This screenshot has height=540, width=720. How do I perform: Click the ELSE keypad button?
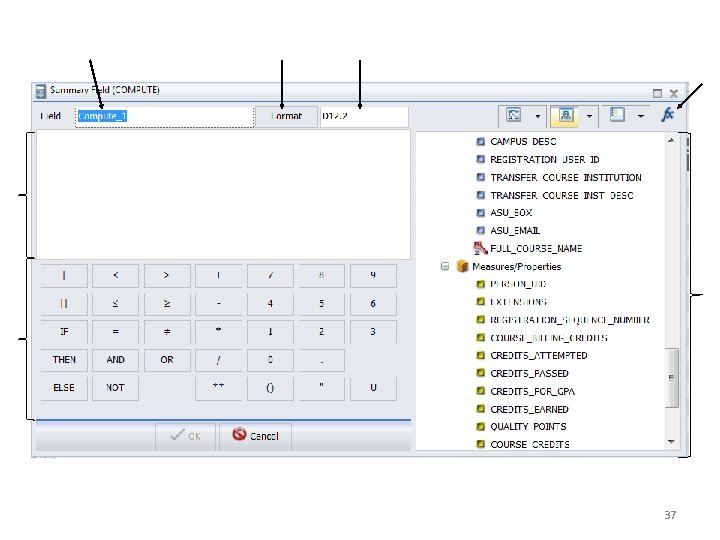click(64, 388)
